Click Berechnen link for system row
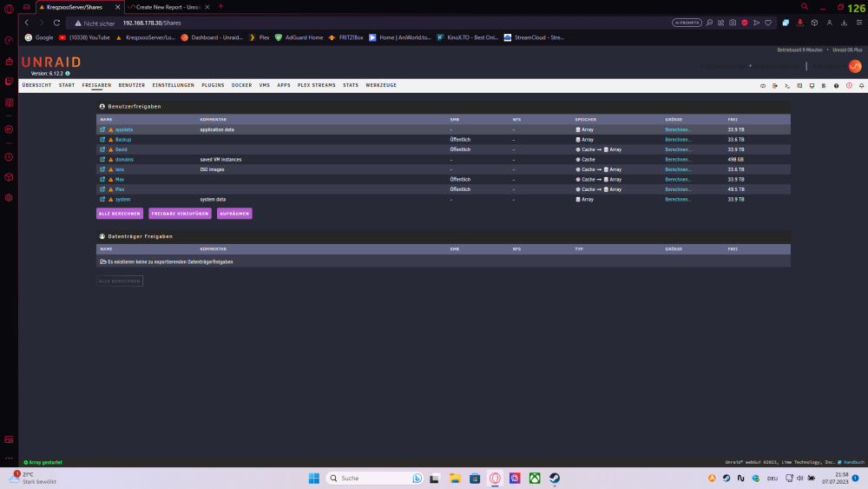 pyautogui.click(x=678, y=200)
